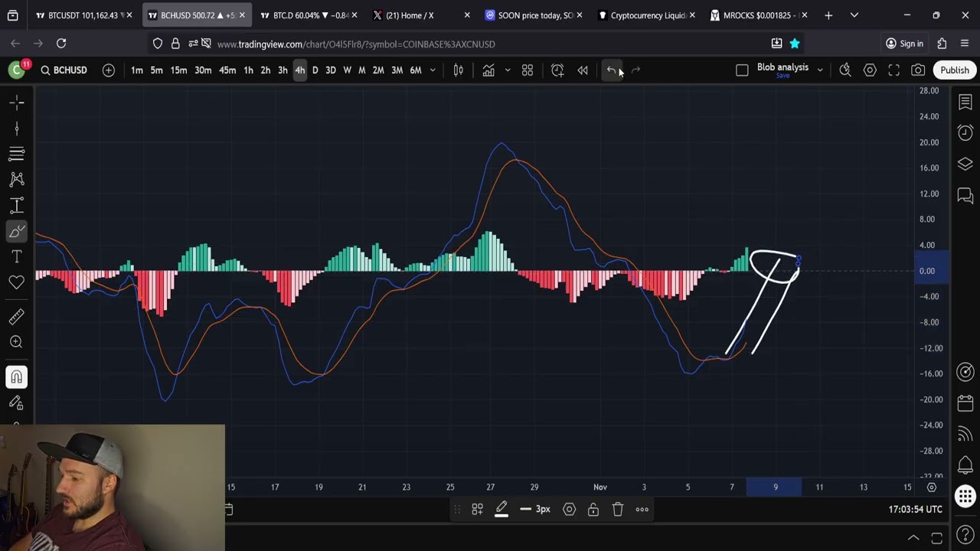
Task: Take a chart snapshot with camera
Action: (918, 70)
